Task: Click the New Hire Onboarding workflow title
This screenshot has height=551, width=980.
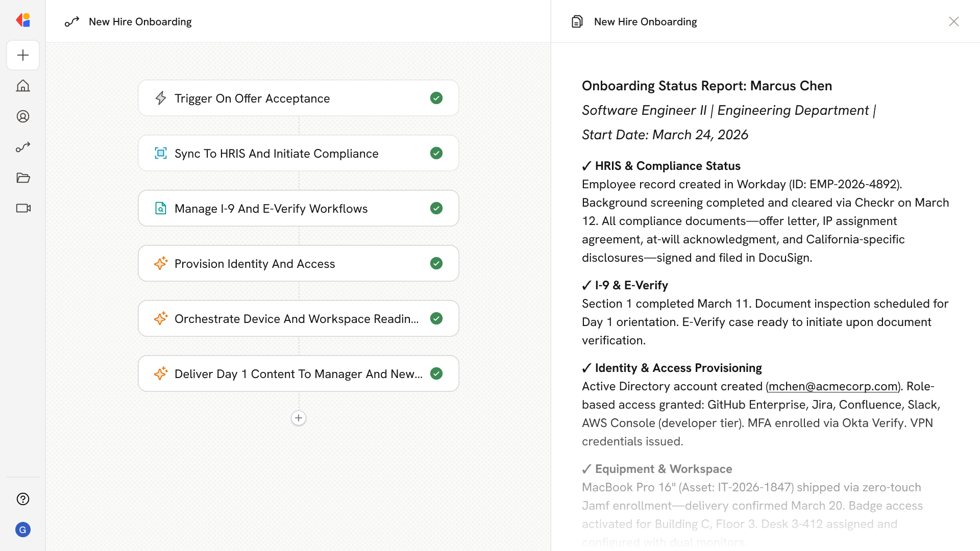Action: (x=140, y=21)
